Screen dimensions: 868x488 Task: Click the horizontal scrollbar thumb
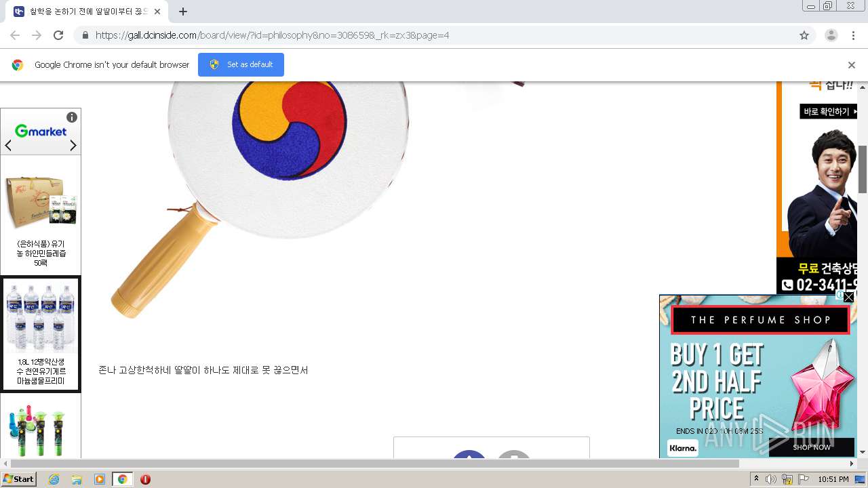(374, 464)
